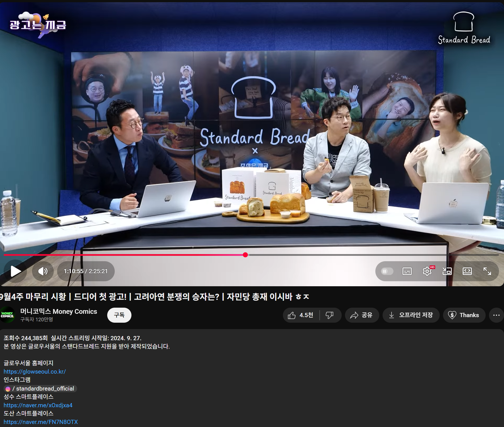Turn on subtitles/captions

[407, 271]
